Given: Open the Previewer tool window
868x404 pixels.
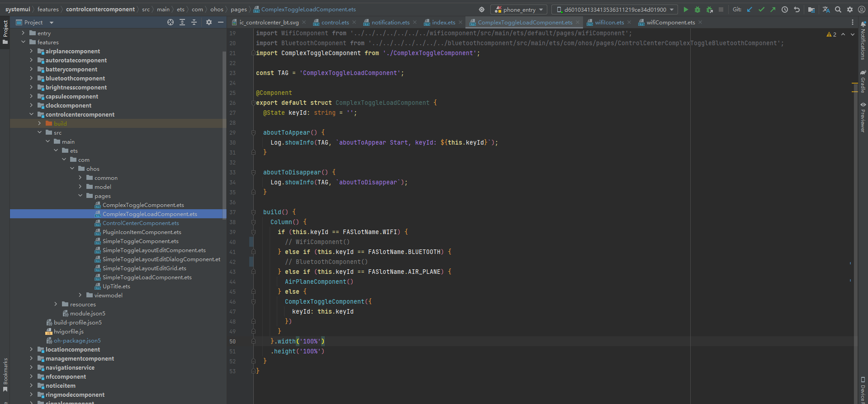Looking at the screenshot, I should click(863, 117).
